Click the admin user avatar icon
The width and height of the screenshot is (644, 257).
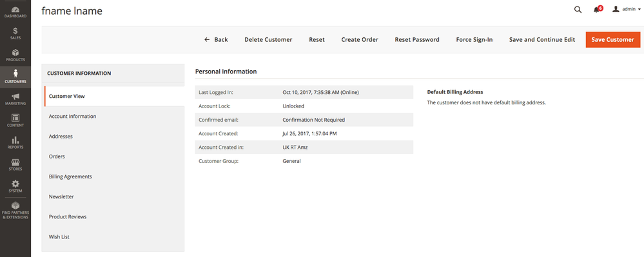[616, 9]
